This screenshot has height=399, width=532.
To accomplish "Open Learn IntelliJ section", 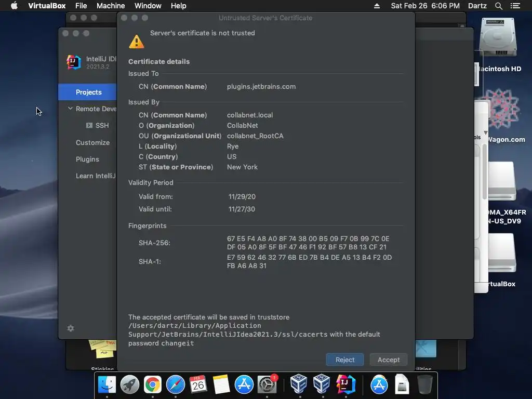I will coord(96,176).
